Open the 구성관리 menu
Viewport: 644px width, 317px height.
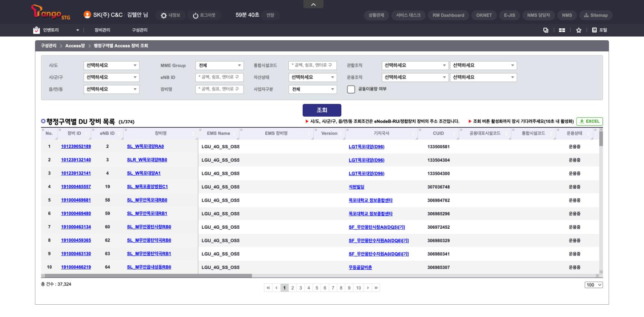click(140, 30)
